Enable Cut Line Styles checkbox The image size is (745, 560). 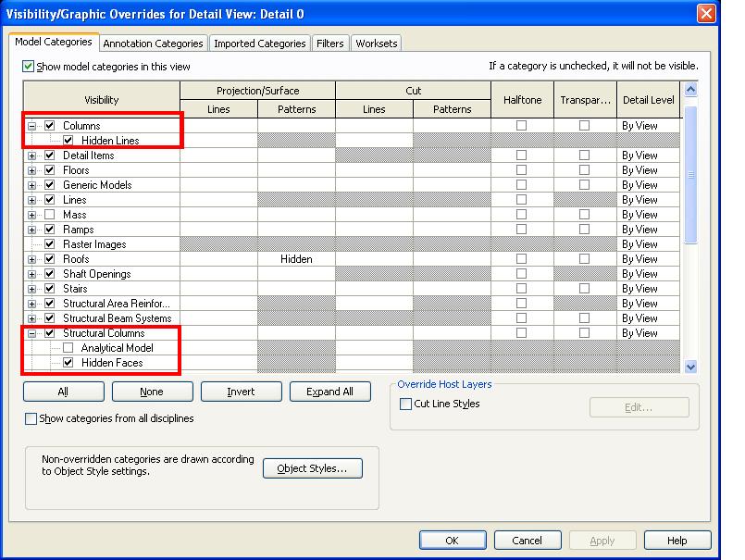point(406,404)
